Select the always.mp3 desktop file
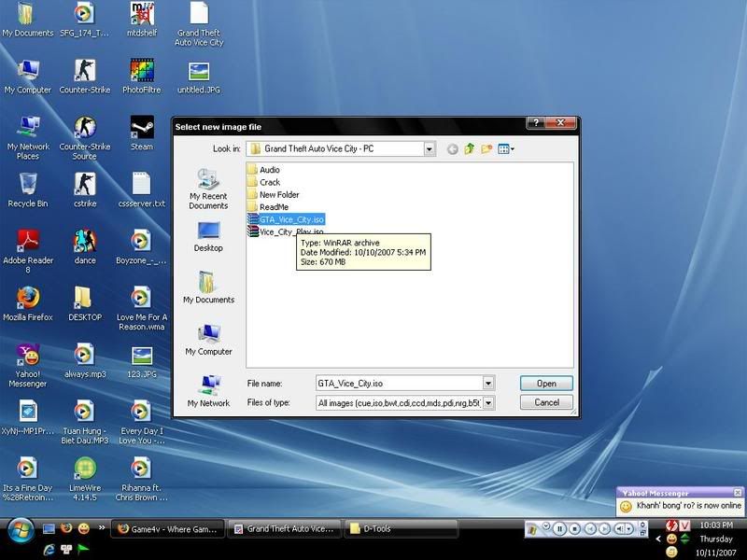 point(85,361)
